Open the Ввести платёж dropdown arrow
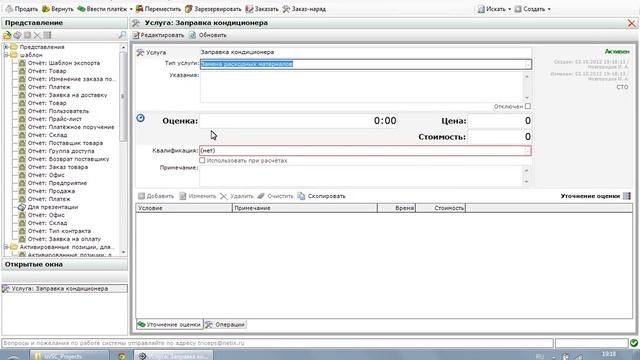640x360 pixels. [131, 9]
